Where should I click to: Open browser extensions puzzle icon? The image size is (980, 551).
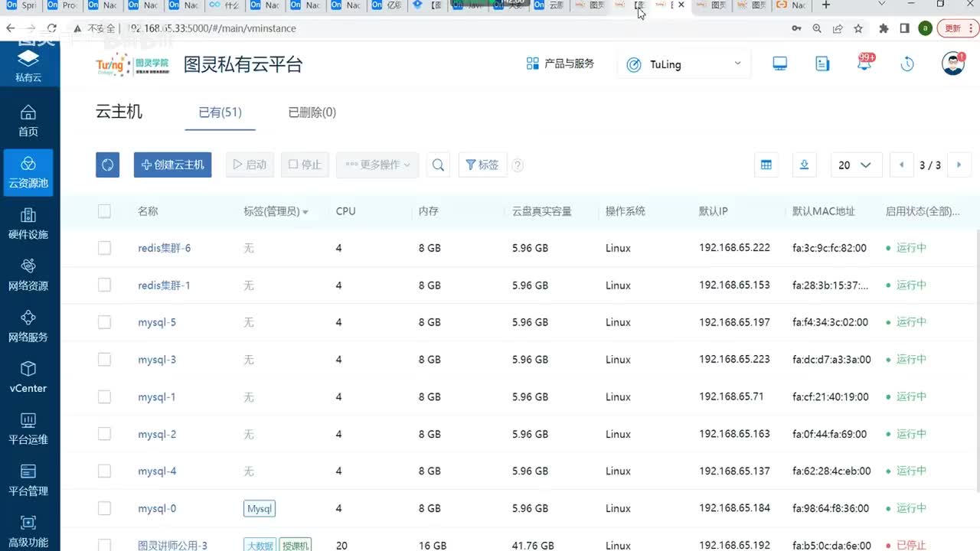(884, 28)
